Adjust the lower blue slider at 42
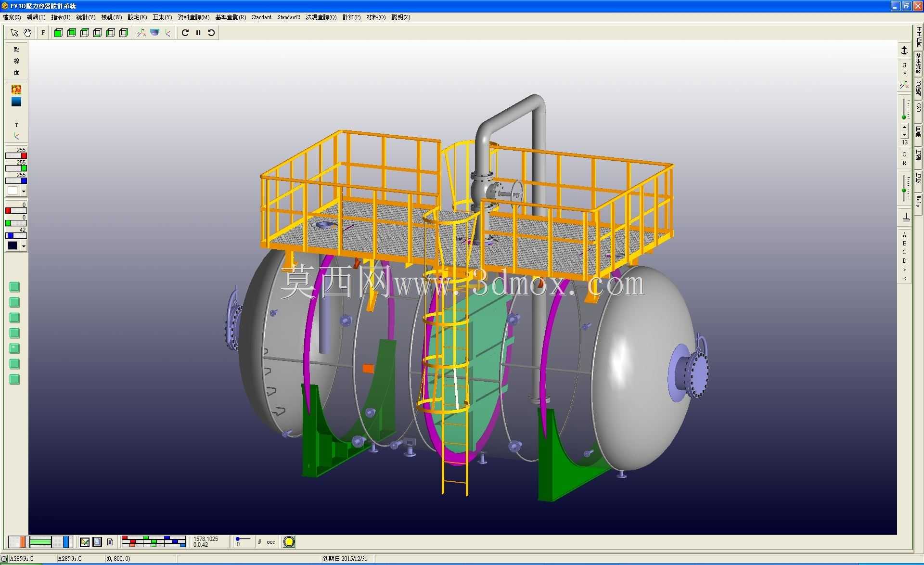 click(16, 236)
